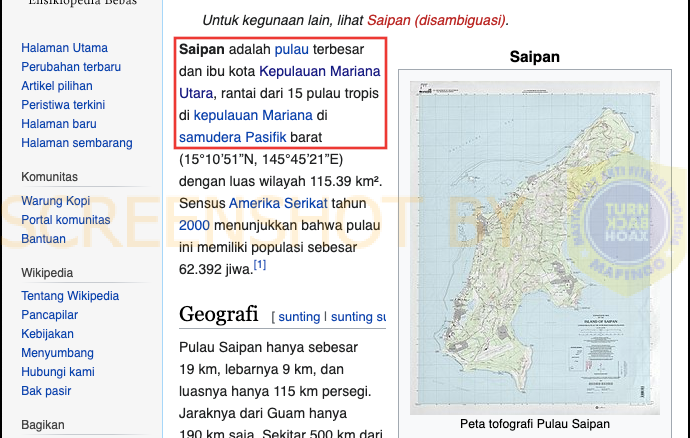Open the Halaman Utama sidebar link
Viewport: 690px width, 438px height.
(x=64, y=48)
